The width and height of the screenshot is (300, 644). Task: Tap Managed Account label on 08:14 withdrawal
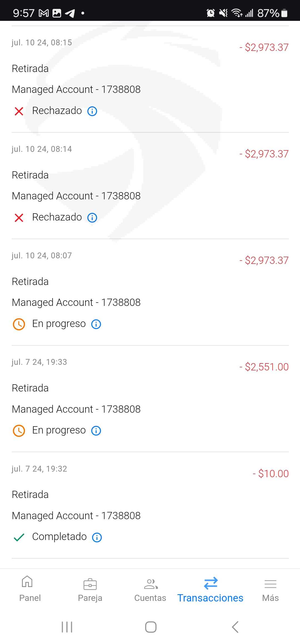pos(76,196)
